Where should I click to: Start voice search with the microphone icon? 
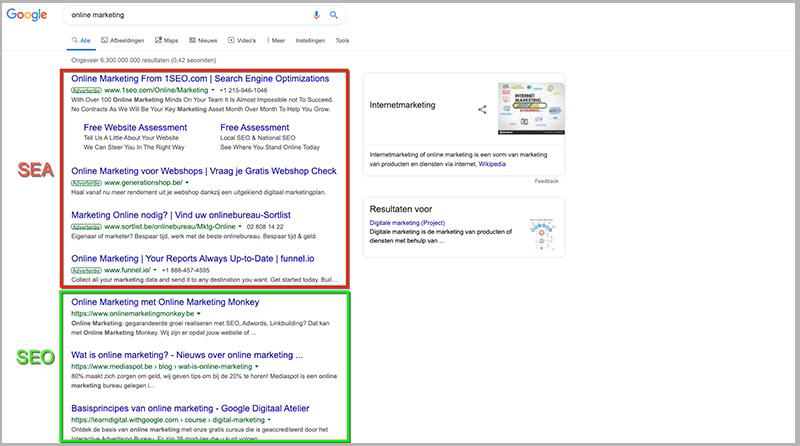pos(317,15)
